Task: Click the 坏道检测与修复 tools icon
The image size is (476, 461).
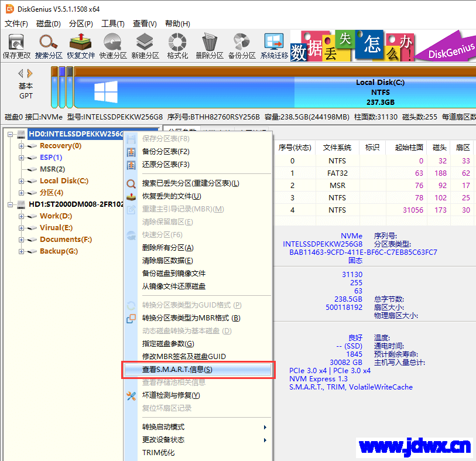Action: pyautogui.click(x=131, y=396)
